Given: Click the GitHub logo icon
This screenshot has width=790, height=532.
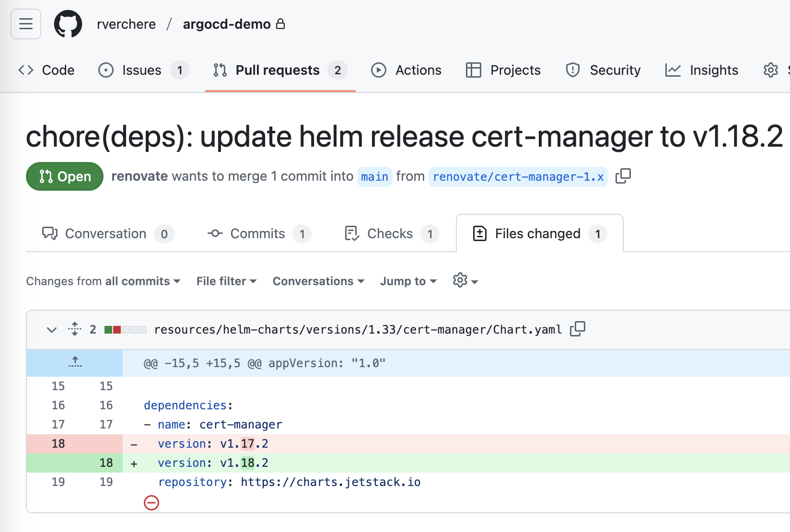Looking at the screenshot, I should click(68, 24).
